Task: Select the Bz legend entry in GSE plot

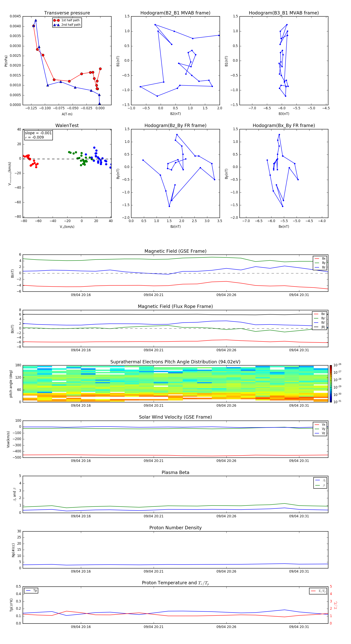Action: click(320, 267)
